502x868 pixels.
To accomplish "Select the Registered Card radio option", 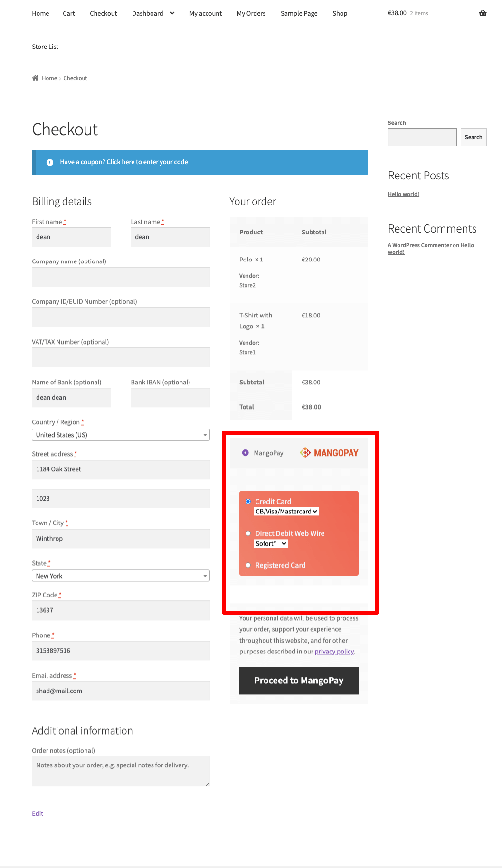I will click(248, 565).
